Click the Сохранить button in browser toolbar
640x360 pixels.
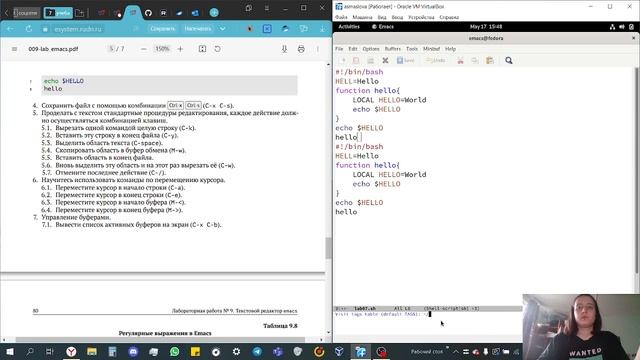click(x=162, y=29)
